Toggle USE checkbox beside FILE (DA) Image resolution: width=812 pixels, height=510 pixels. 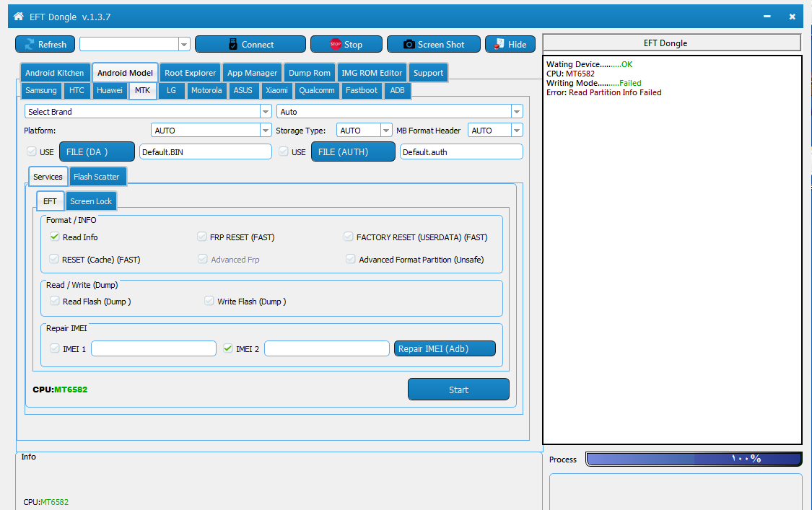[x=32, y=151]
